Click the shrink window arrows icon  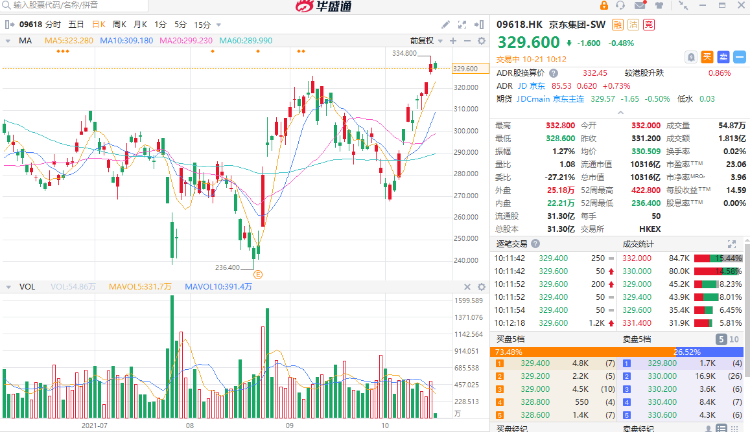tap(684, 5)
